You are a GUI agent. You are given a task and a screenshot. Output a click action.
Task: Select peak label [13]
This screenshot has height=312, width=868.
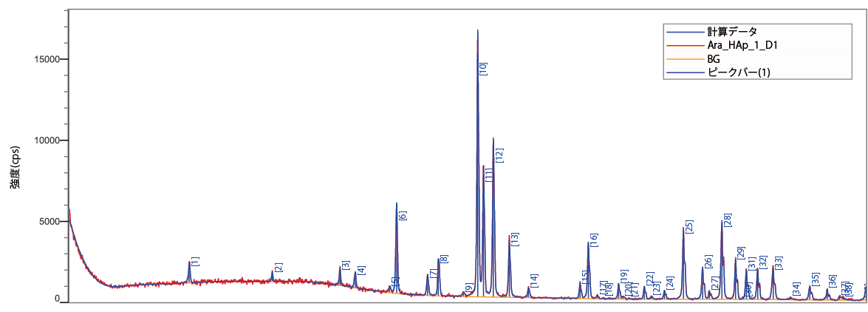515,240
